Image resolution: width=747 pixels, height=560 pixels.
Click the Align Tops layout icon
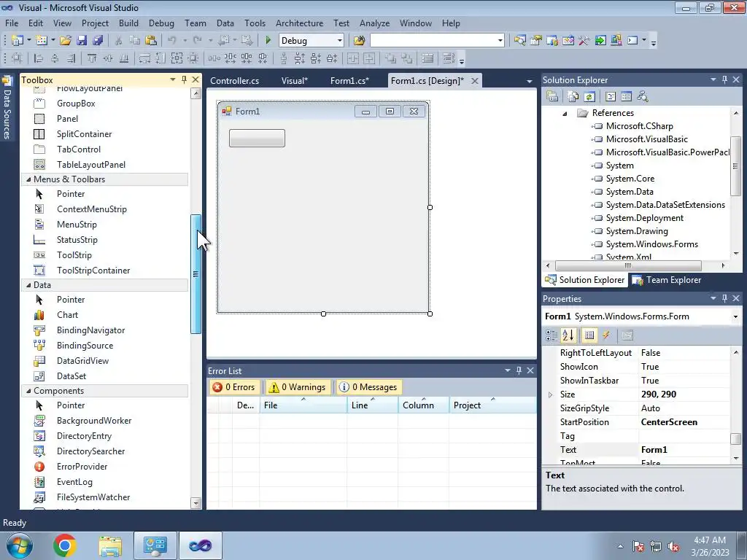[x=92, y=58]
